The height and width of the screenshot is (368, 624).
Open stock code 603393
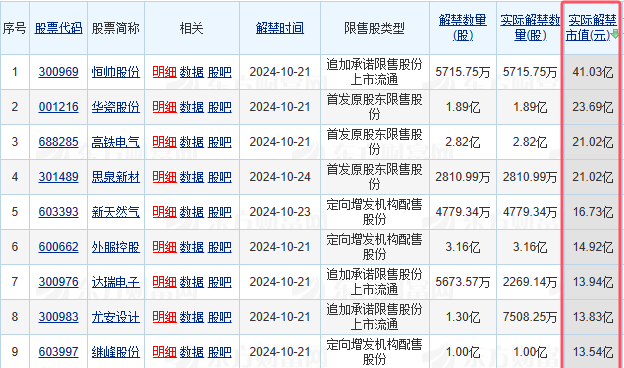58,212
